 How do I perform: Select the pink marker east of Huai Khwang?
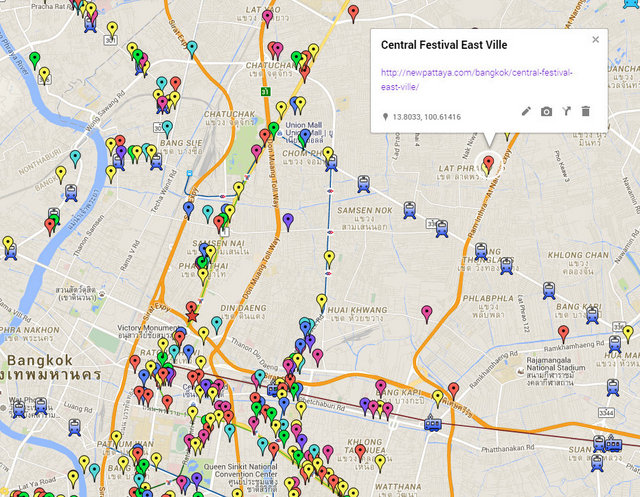tap(427, 314)
